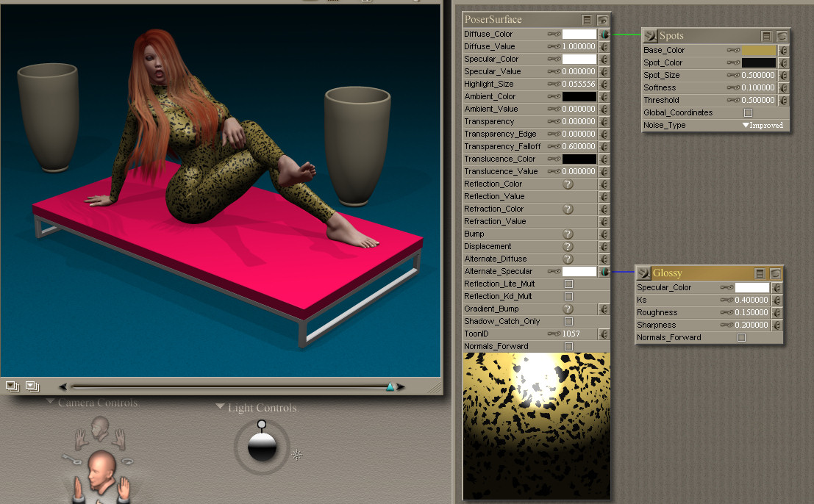Viewport: 814px width, 504px height.
Task: Click the material preview thumbnail
Action: tap(536, 425)
